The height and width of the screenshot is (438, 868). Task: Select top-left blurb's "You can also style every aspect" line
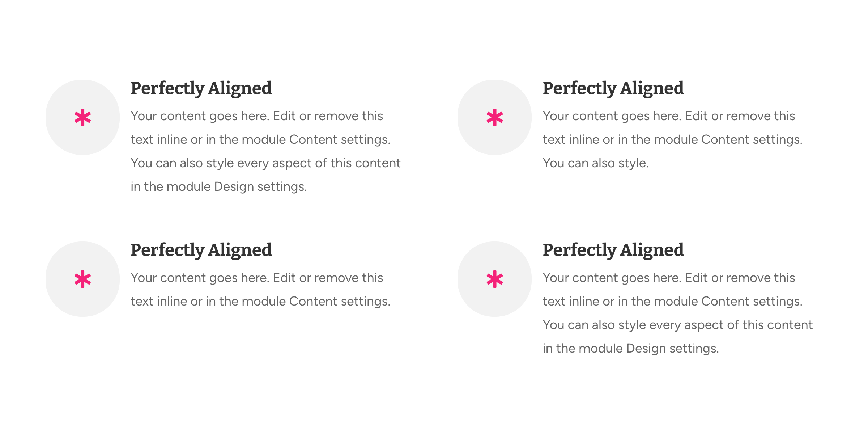(265, 163)
